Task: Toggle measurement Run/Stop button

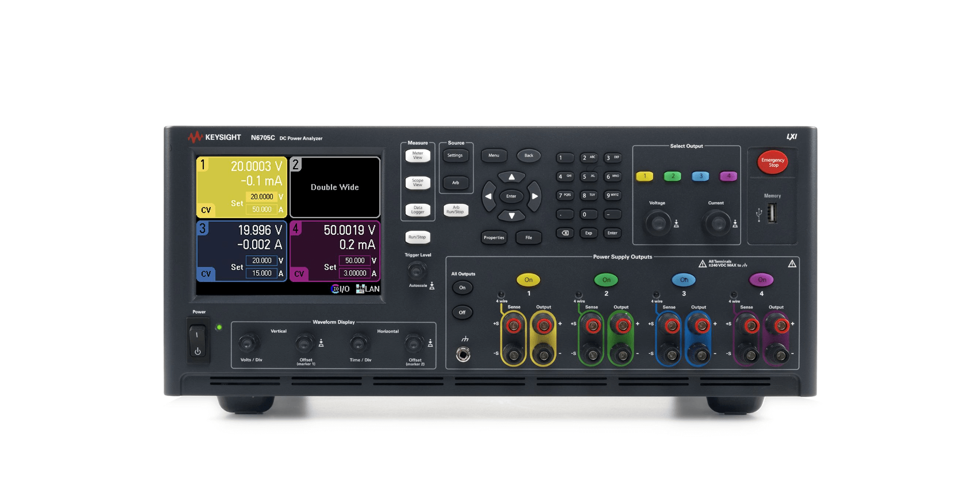Action: [418, 237]
